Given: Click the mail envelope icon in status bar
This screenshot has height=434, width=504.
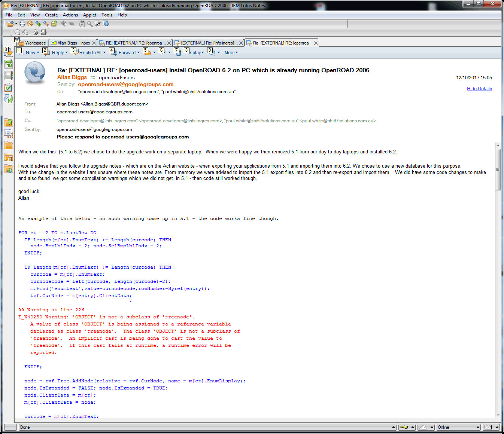Looking at the screenshot, I should pos(488,427).
